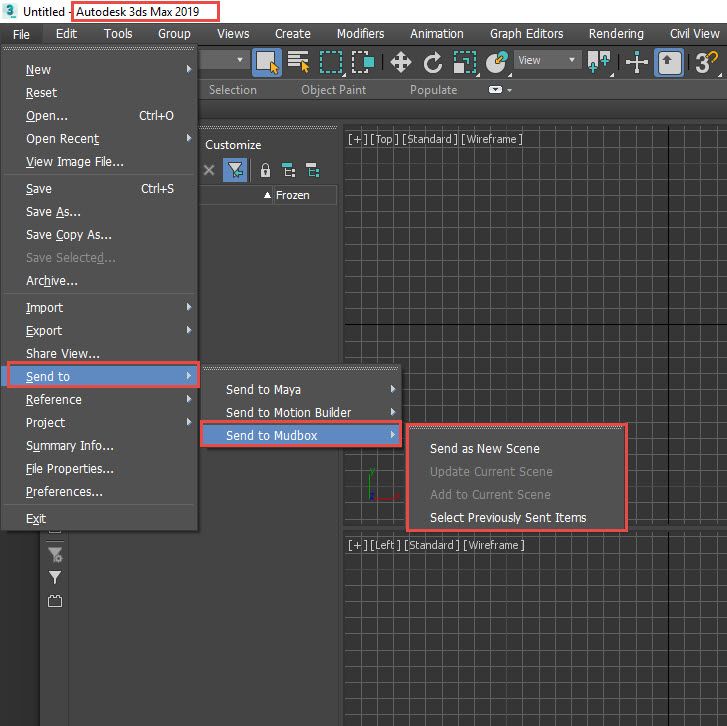Choose Exit in the File menu
Viewport: 727px width, 726px height.
[100, 518]
